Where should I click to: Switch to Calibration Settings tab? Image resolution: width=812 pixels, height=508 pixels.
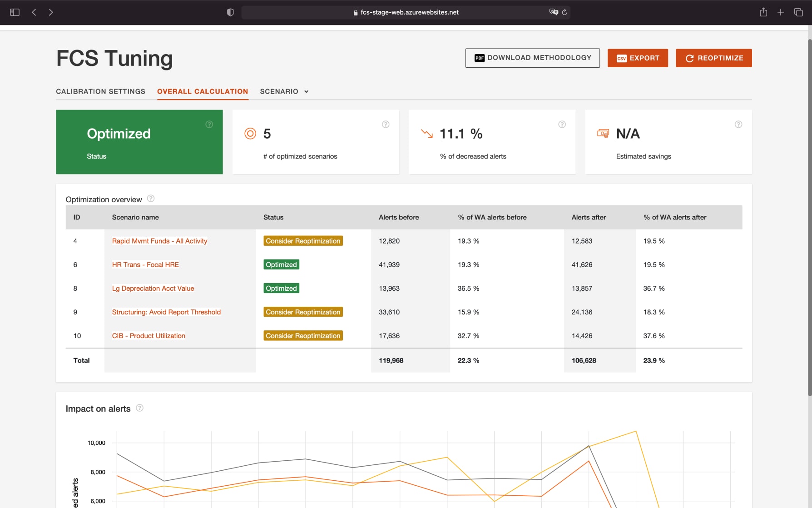click(100, 91)
